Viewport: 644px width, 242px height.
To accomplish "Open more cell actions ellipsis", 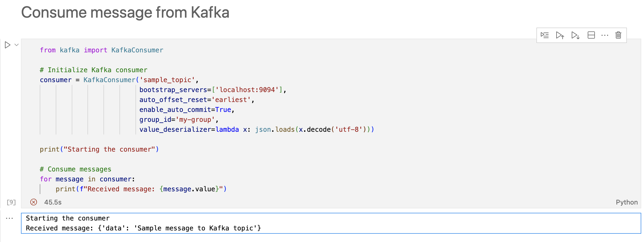I will coord(605,35).
